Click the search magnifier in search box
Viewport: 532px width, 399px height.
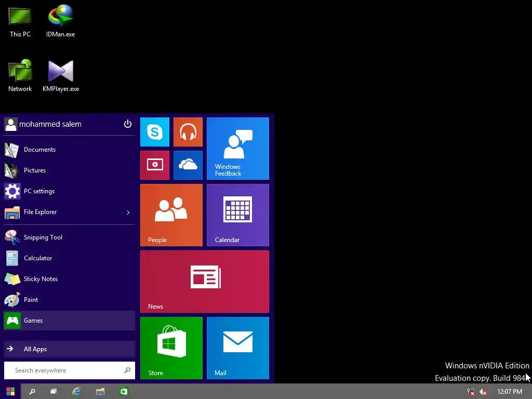[127, 370]
